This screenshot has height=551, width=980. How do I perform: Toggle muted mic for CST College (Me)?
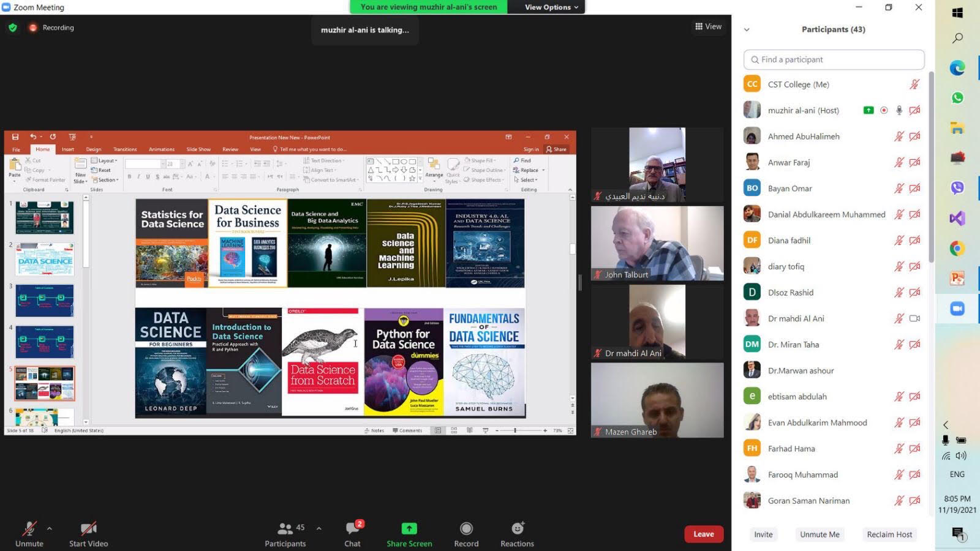point(914,84)
